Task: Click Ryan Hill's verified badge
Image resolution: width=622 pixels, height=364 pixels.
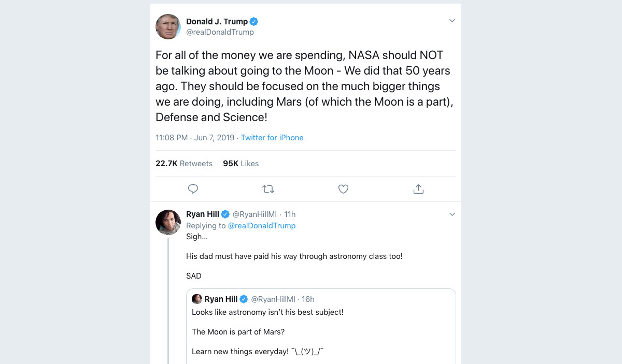Action: point(225,214)
